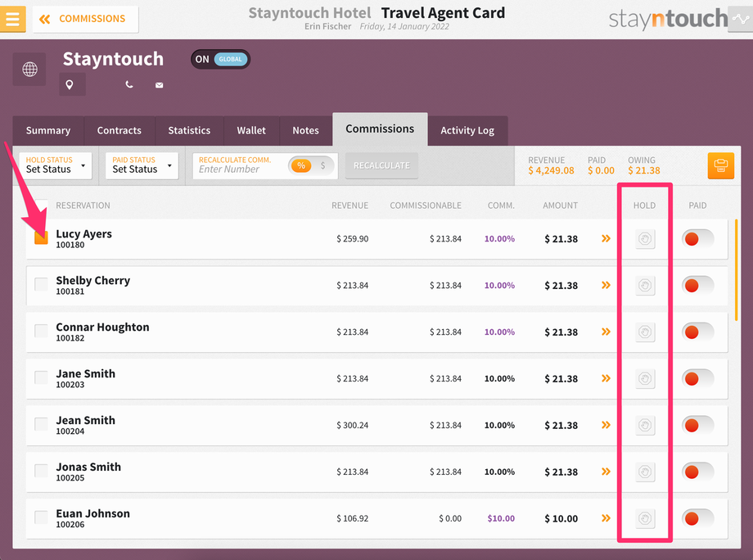The image size is (753, 560).
Task: Click the email envelope icon
Action: pyautogui.click(x=159, y=85)
